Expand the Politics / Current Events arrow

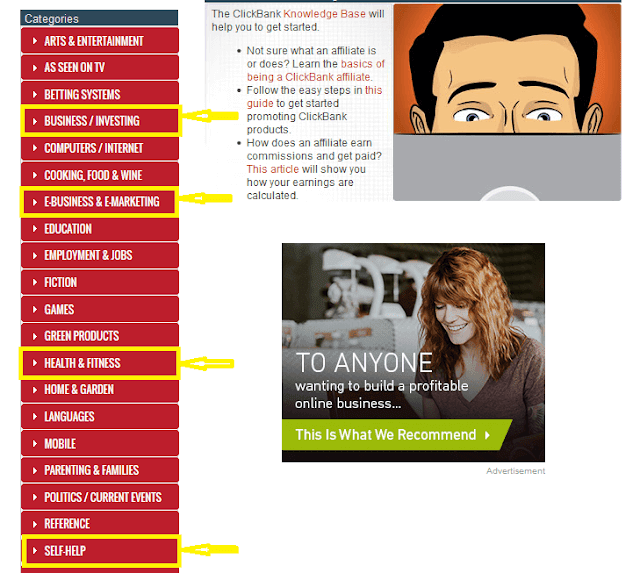[35, 497]
